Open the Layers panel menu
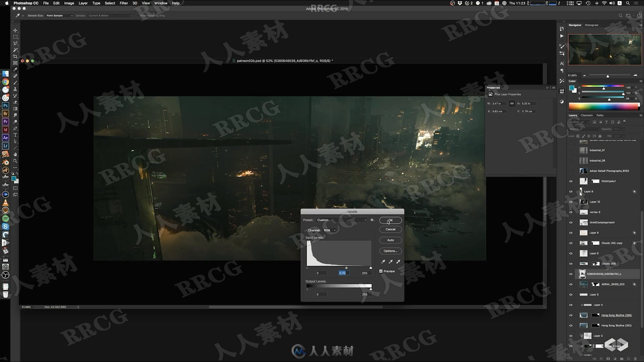644x362 pixels. click(x=641, y=115)
